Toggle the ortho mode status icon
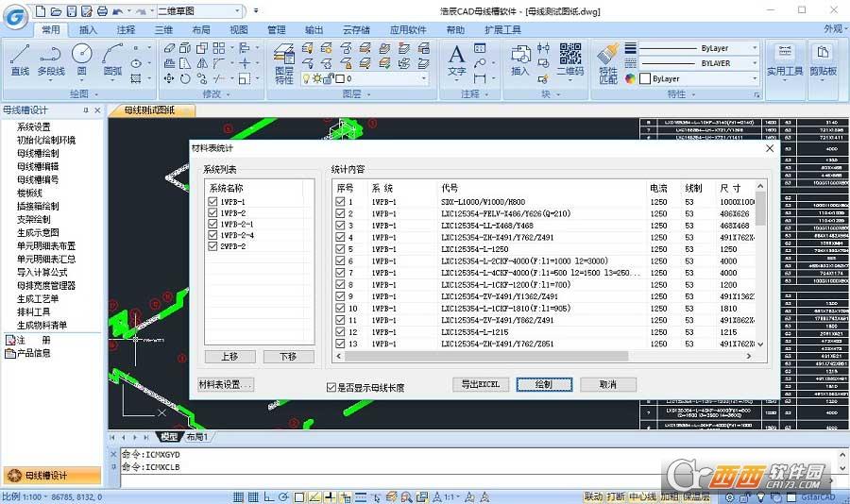850x504 pixels. tap(268, 496)
